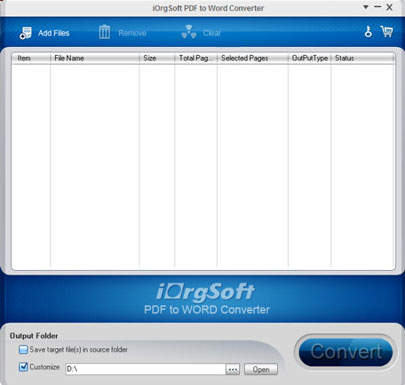Image resolution: width=405 pixels, height=385 pixels.
Task: Open registration via the key icon
Action: coord(368,32)
